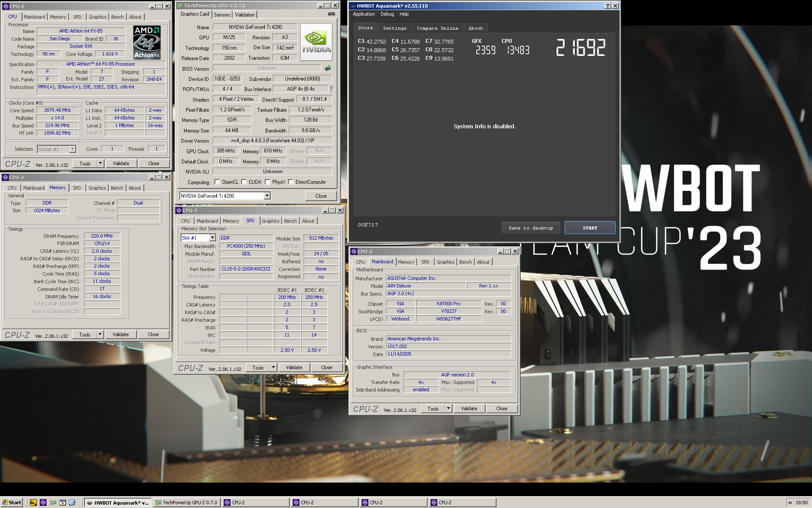Switch to Sensors tab in GPU-Z

coord(222,14)
